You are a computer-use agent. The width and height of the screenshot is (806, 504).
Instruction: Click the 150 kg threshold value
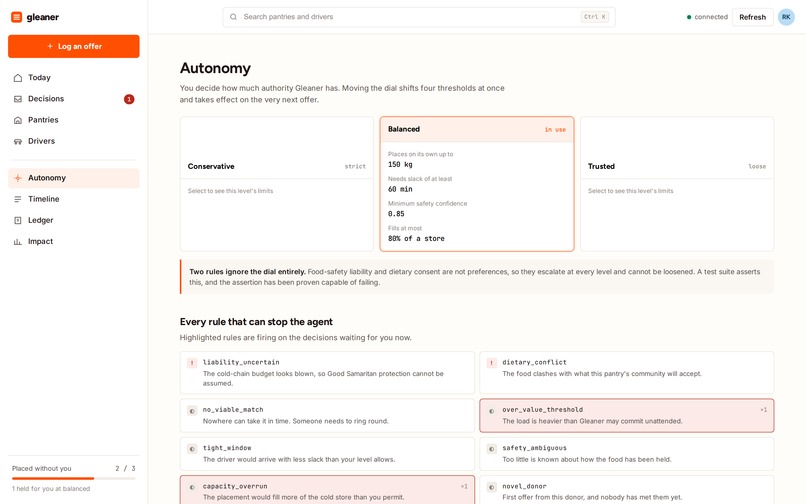pos(400,165)
